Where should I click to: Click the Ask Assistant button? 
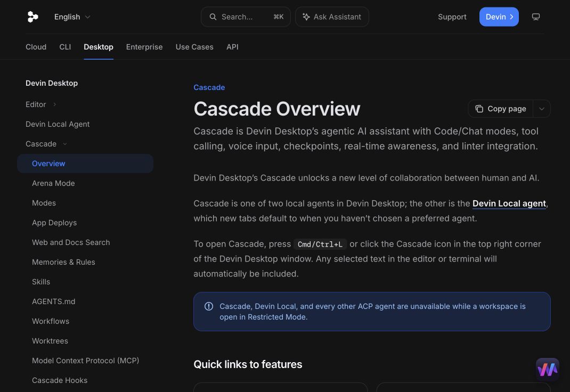pyautogui.click(x=332, y=17)
